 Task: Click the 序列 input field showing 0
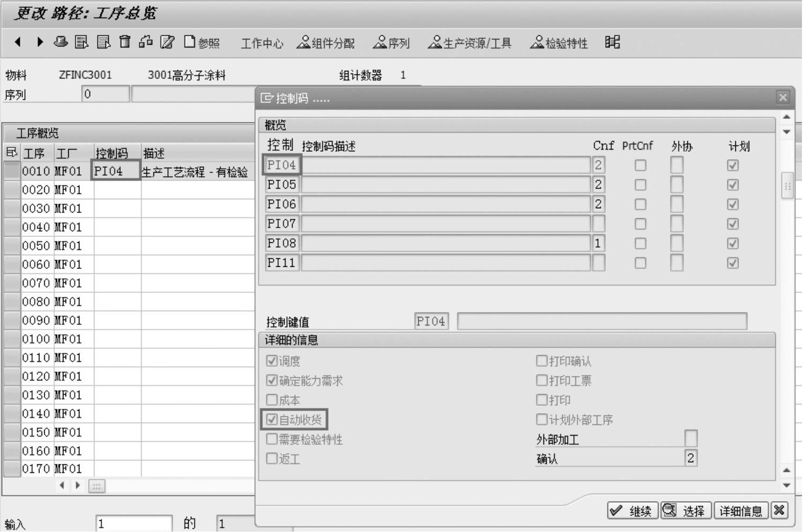click(106, 94)
